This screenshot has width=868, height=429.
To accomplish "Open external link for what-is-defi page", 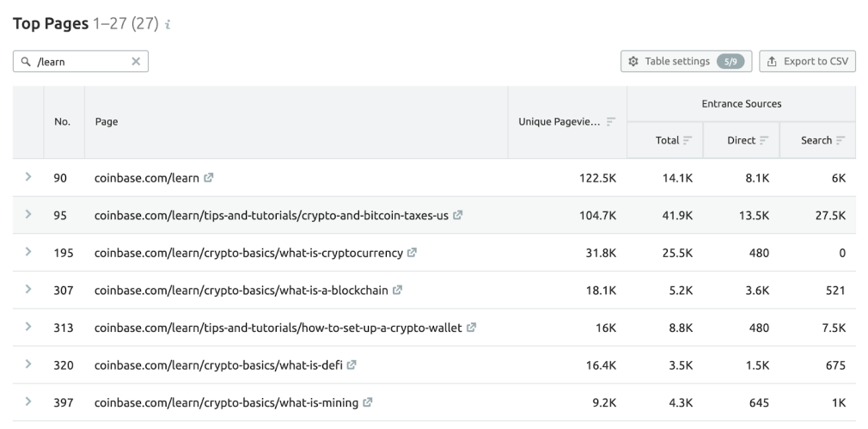I will tap(351, 365).
